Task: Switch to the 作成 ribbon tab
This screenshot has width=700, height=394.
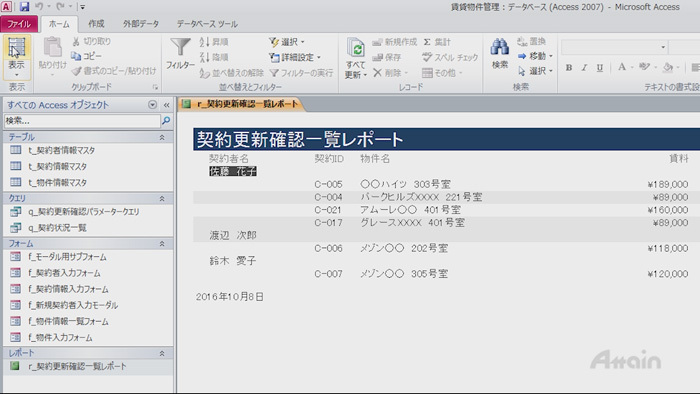Action: [x=96, y=24]
